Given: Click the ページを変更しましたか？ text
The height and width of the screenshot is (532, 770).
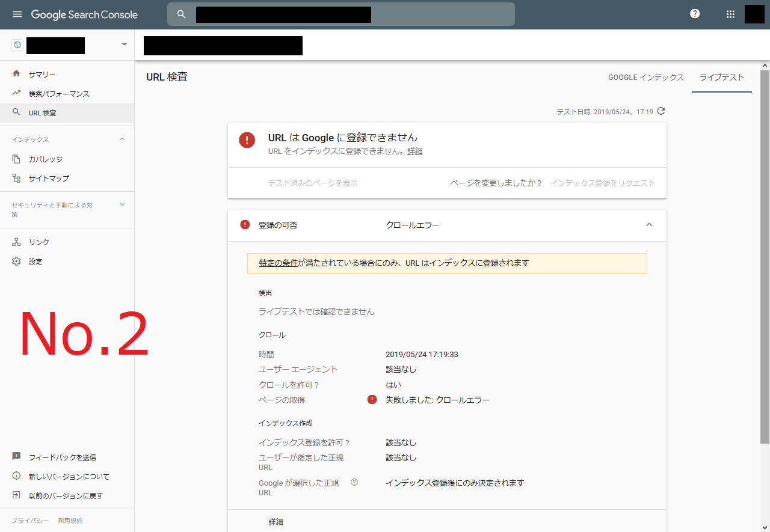Looking at the screenshot, I should pyautogui.click(x=496, y=183).
